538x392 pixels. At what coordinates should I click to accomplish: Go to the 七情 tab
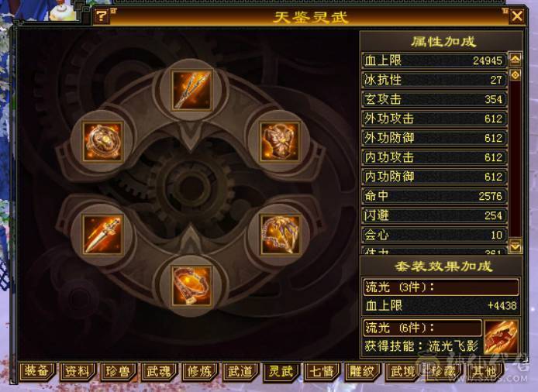pyautogui.click(x=322, y=371)
